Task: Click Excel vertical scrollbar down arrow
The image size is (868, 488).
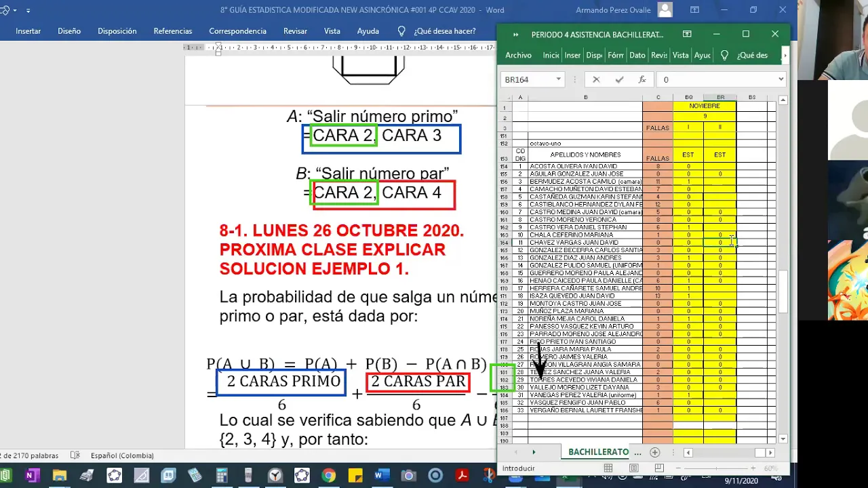Action: (783, 439)
